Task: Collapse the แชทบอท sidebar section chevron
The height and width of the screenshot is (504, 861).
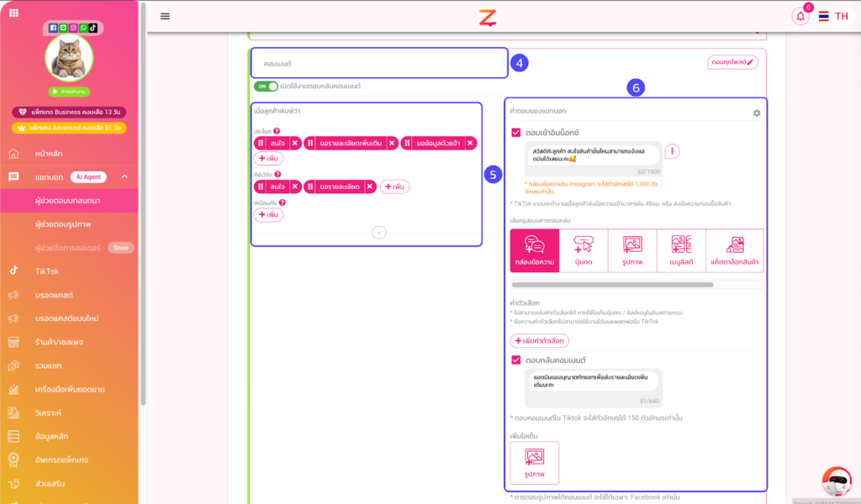Action: pyautogui.click(x=124, y=176)
